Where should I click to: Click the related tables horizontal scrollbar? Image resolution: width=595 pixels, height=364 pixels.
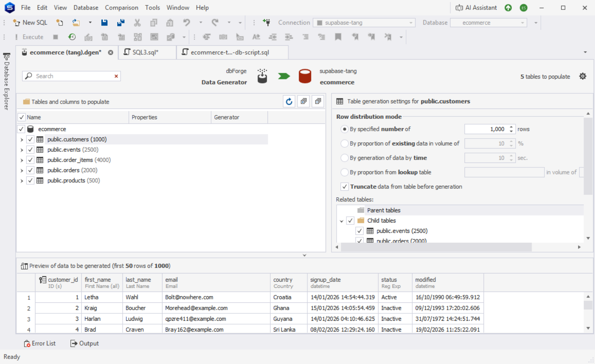click(436, 247)
